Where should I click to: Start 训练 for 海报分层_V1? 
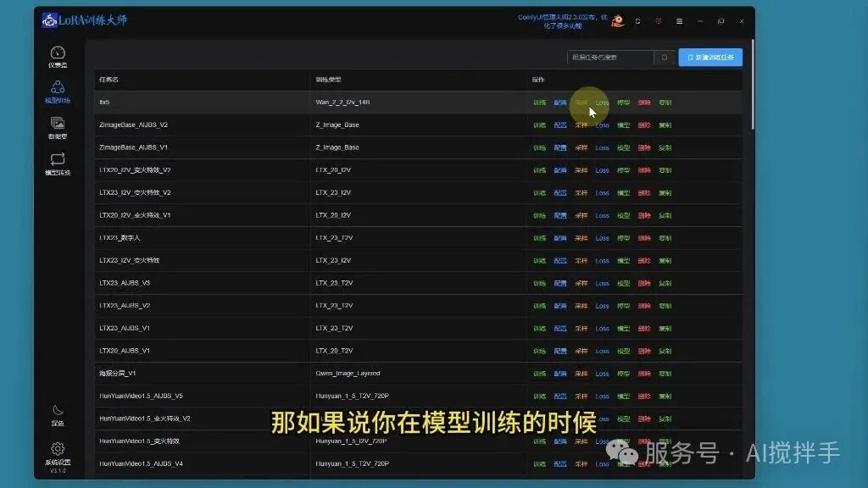click(x=539, y=374)
